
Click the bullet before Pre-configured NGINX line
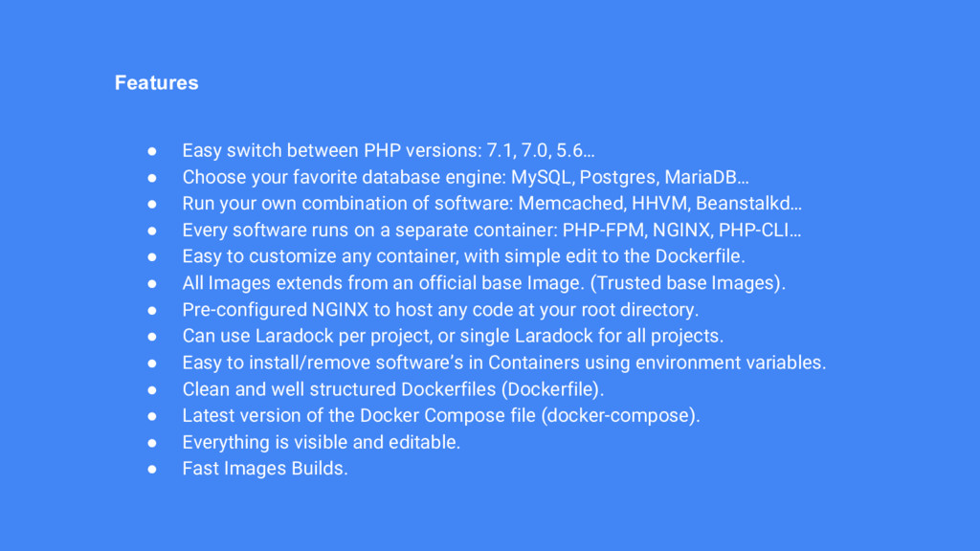pyautogui.click(x=152, y=310)
